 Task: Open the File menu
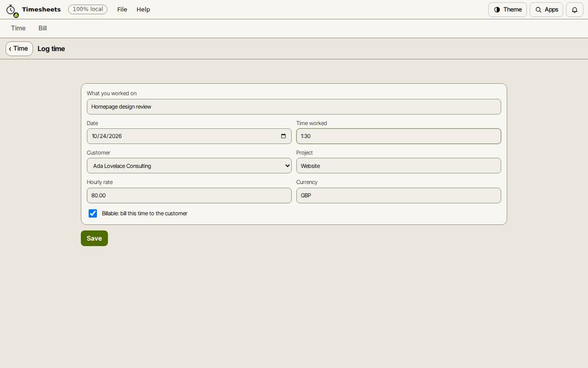point(122,10)
